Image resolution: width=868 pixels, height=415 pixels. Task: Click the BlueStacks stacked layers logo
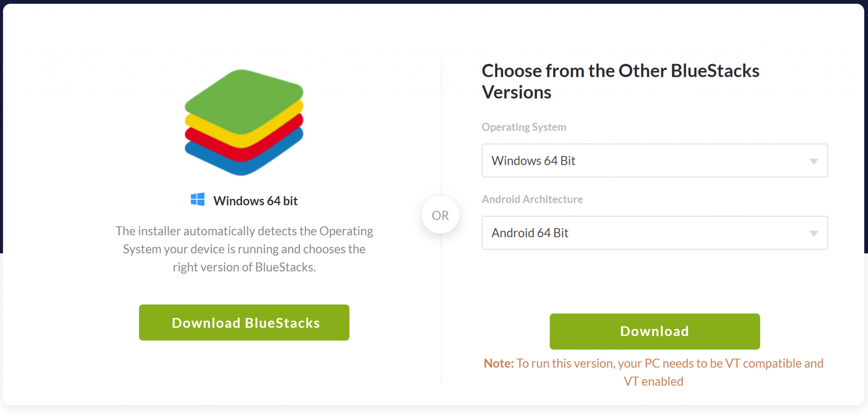[x=244, y=123]
